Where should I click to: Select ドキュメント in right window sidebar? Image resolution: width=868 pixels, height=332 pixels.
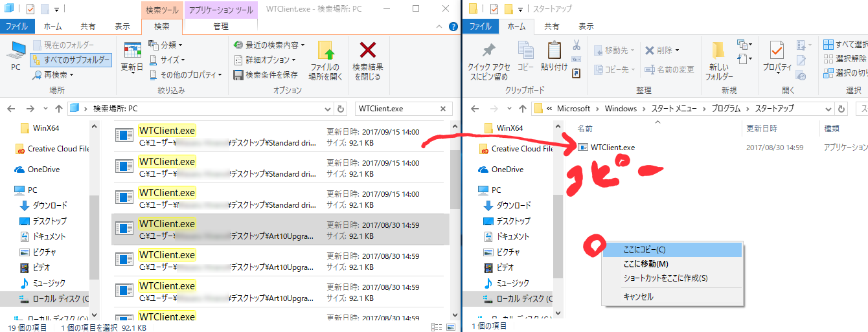coord(507,236)
